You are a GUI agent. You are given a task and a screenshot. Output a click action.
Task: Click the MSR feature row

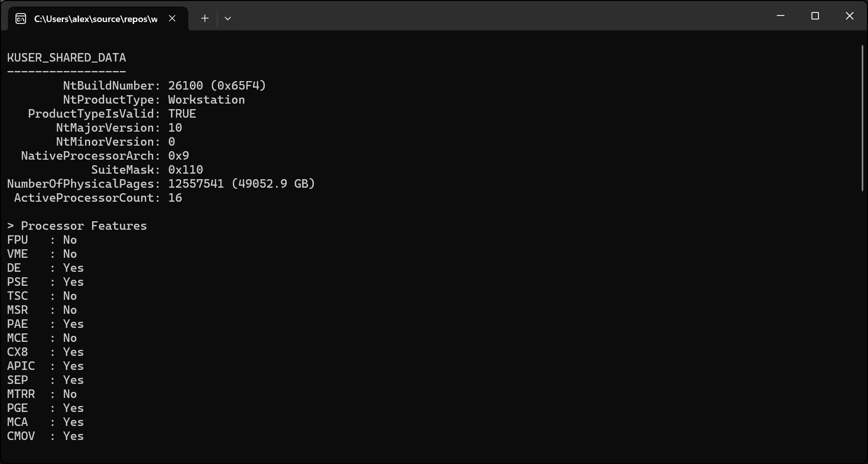click(42, 310)
